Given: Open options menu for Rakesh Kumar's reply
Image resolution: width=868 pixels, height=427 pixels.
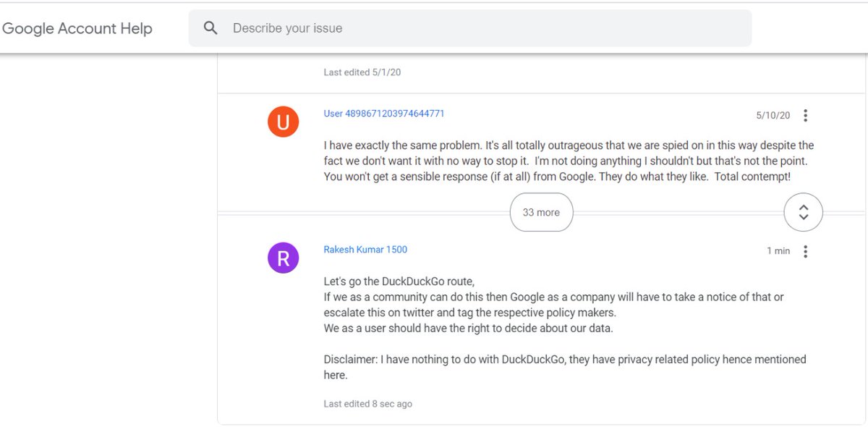Looking at the screenshot, I should [805, 251].
